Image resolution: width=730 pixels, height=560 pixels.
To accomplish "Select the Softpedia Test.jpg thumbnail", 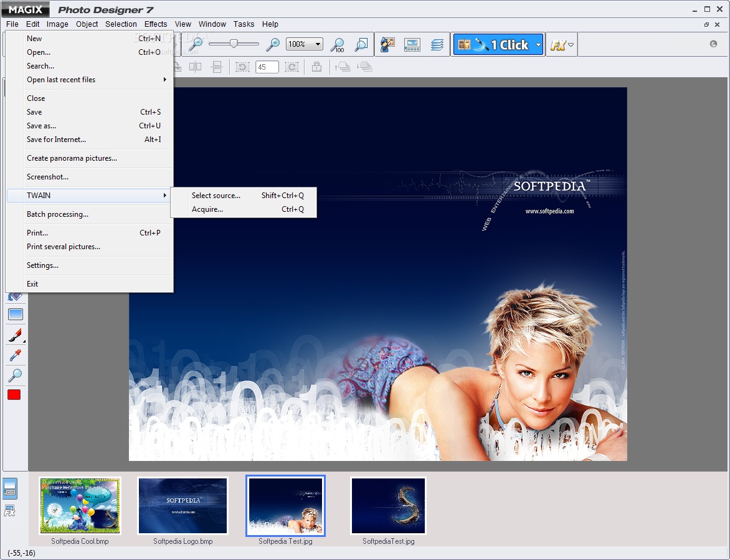I will click(285, 506).
